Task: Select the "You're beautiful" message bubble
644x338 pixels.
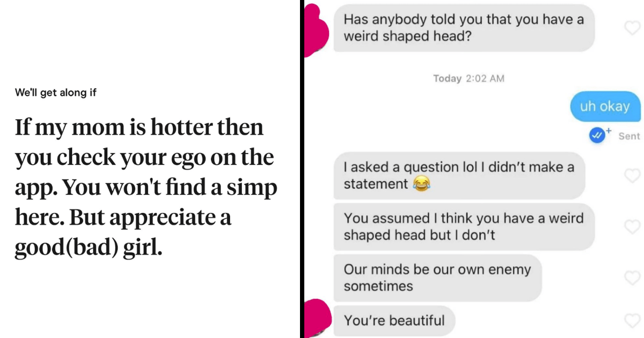Action: 394,321
